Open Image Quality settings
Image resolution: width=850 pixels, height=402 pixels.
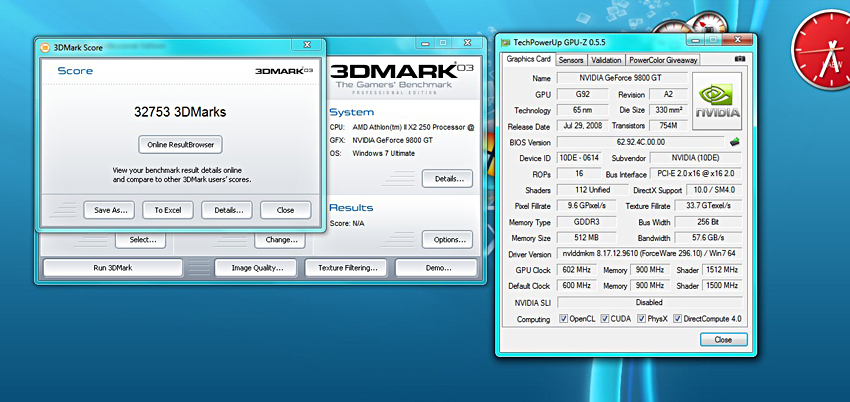(x=256, y=268)
